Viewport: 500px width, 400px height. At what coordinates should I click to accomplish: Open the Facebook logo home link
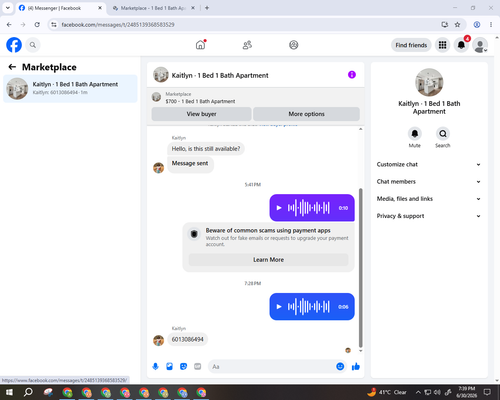[14, 45]
